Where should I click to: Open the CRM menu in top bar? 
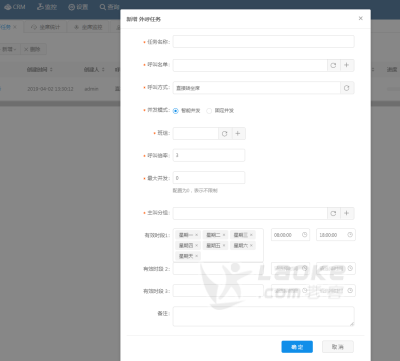pyautogui.click(x=15, y=7)
